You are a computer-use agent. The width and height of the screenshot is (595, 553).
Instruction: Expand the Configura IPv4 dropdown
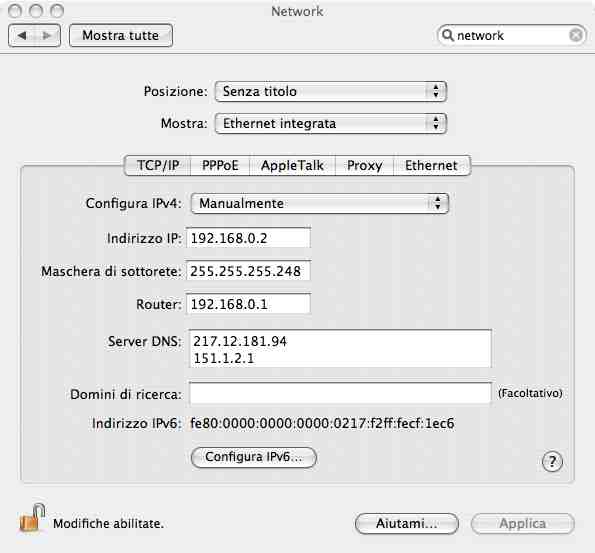tap(320, 203)
